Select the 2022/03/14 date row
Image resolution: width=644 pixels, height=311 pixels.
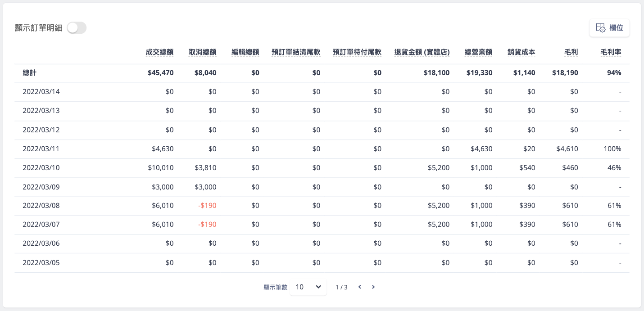pyautogui.click(x=322, y=92)
